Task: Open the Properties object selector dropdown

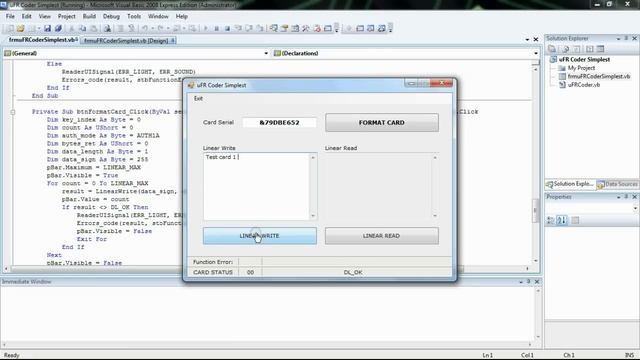Action: coord(635,208)
